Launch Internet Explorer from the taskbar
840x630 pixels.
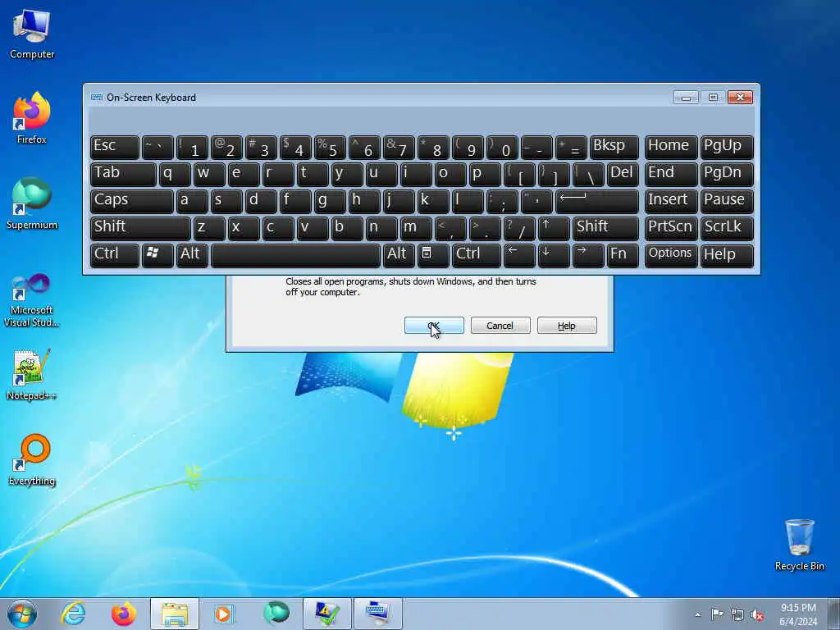pos(73,614)
